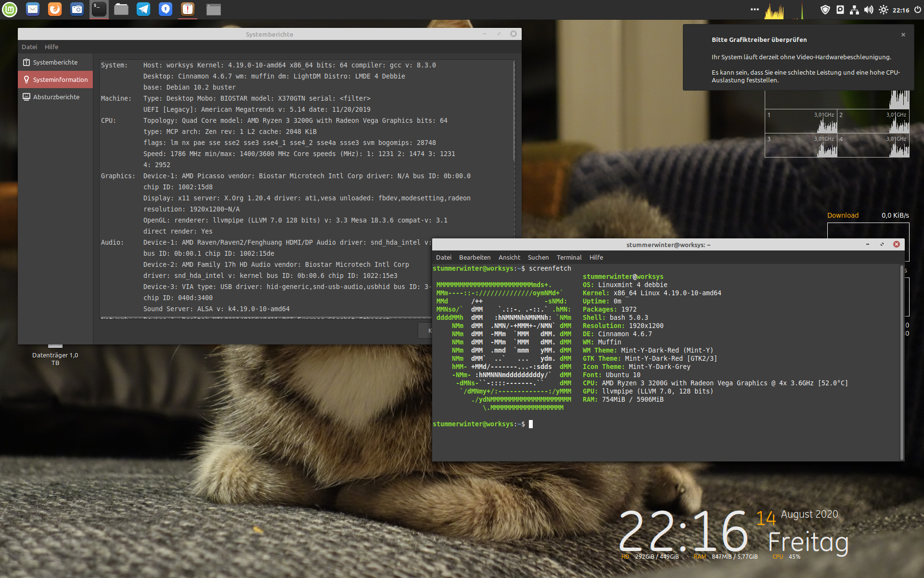This screenshot has height=578, width=924.
Task: Click the panel clock showing 22:16
Action: [900, 10]
